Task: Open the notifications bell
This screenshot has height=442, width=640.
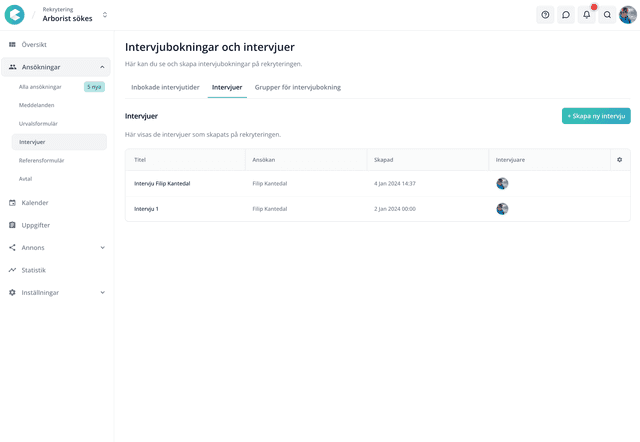Action: 587,15
